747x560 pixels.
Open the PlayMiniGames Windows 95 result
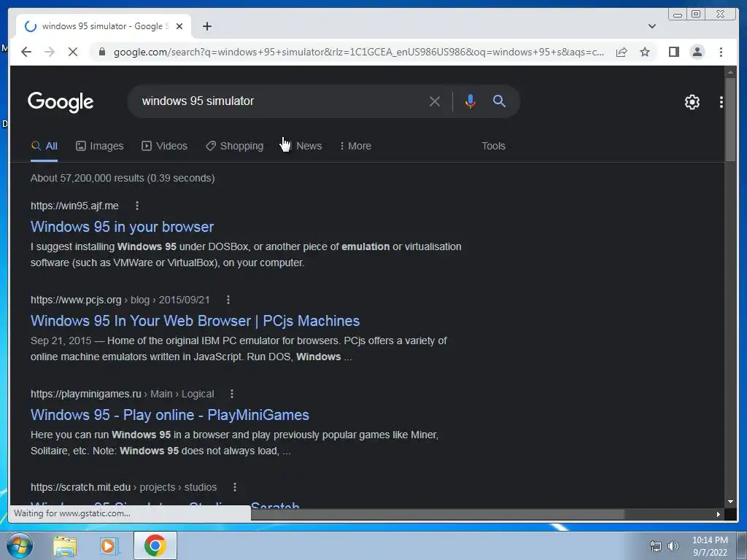tap(169, 415)
